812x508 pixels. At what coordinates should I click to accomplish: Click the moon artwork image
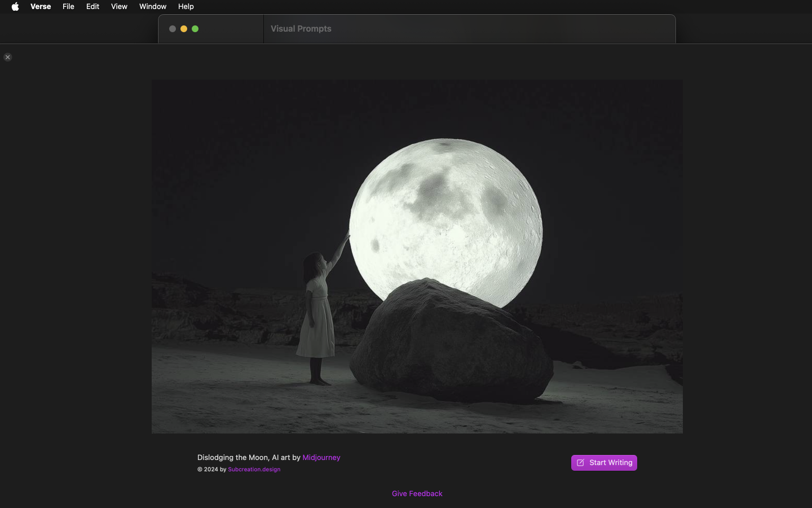click(x=417, y=257)
